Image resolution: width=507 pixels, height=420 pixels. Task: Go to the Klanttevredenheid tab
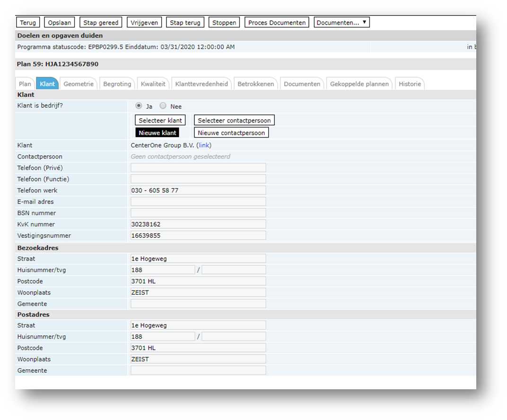coord(201,84)
